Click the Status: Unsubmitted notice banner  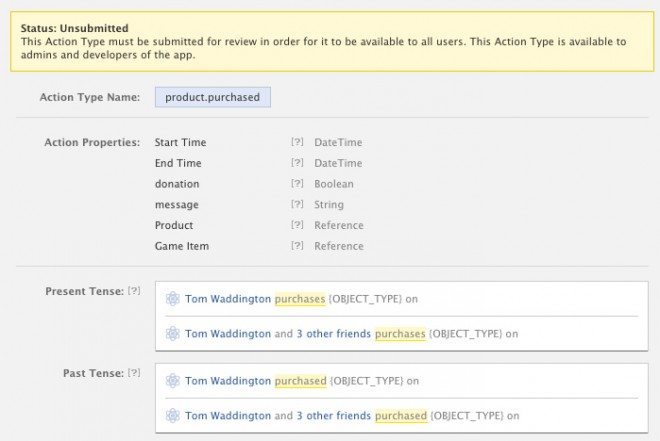tap(332, 41)
